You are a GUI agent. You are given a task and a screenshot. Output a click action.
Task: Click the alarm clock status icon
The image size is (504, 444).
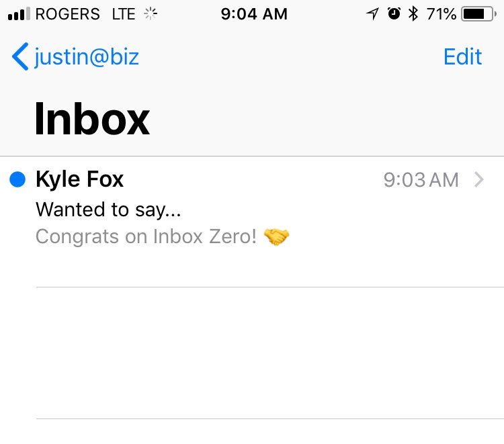pos(394,14)
